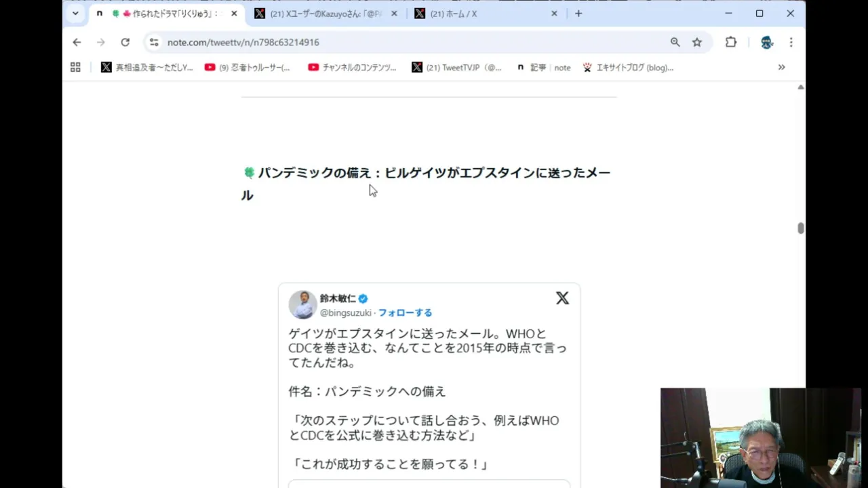Viewport: 868px width, 488px height.
Task: Open Chrome three-dot menu
Action: [x=791, y=42]
